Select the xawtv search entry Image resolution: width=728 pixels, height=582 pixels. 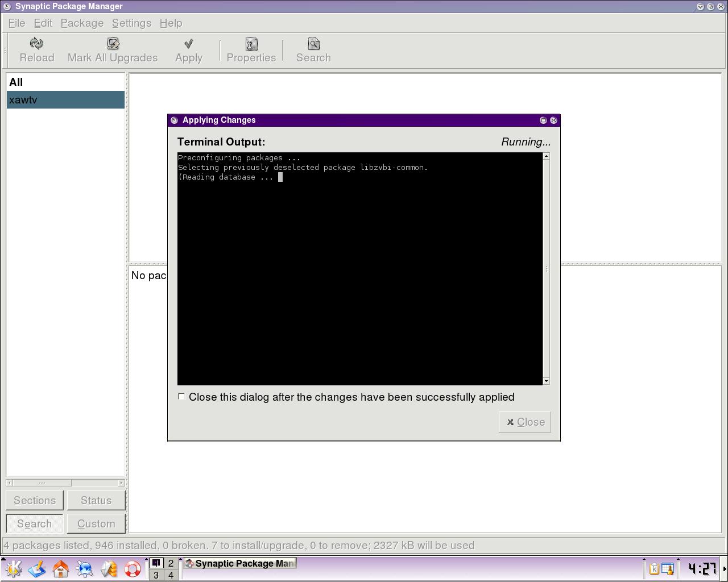point(65,99)
